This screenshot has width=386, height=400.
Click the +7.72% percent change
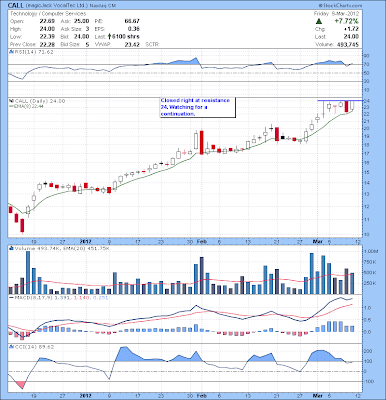347,21
